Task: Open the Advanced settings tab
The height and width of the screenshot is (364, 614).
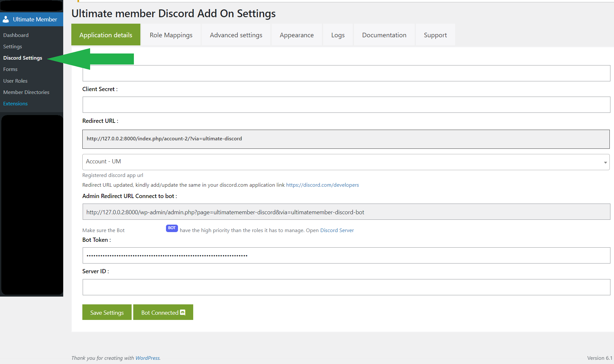Action: coord(236,35)
